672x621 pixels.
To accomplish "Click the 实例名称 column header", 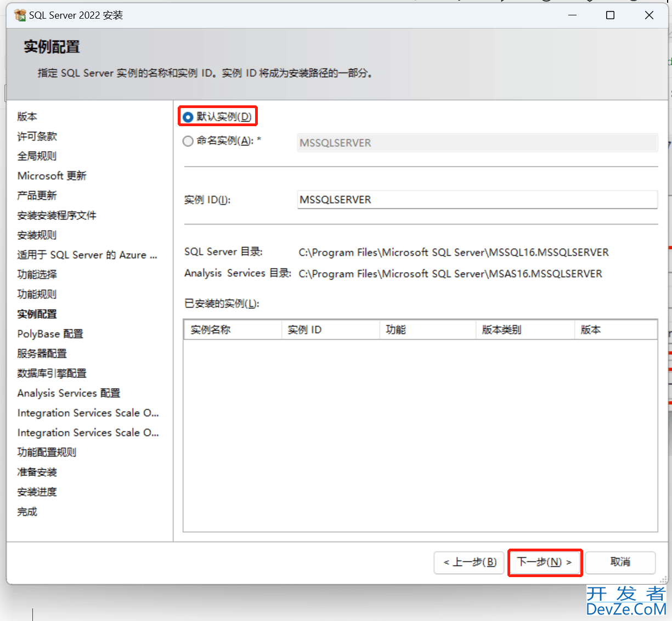I will coord(233,330).
